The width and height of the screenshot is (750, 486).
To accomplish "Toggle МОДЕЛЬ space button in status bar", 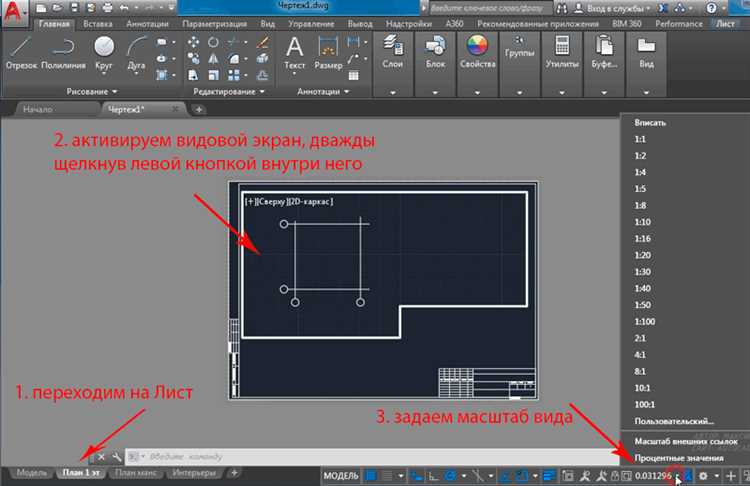I will coord(342,473).
